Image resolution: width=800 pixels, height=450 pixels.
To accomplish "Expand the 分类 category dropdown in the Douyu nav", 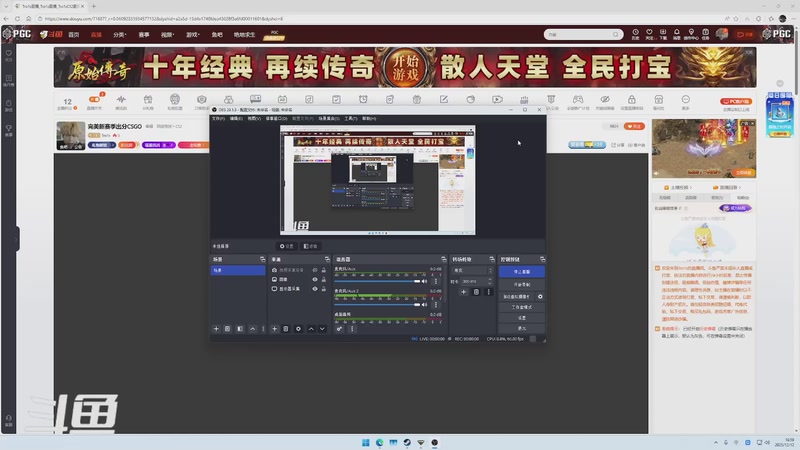I will click(x=119, y=35).
